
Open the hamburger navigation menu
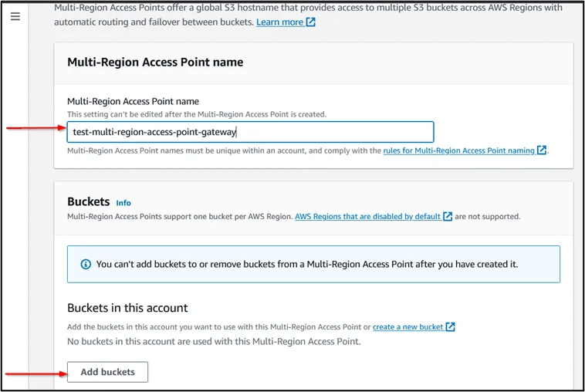click(15, 16)
